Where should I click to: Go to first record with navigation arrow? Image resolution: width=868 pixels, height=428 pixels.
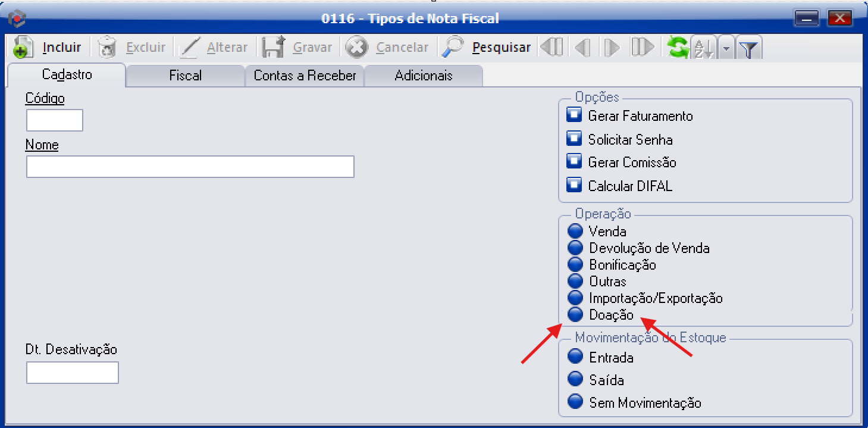click(x=553, y=48)
